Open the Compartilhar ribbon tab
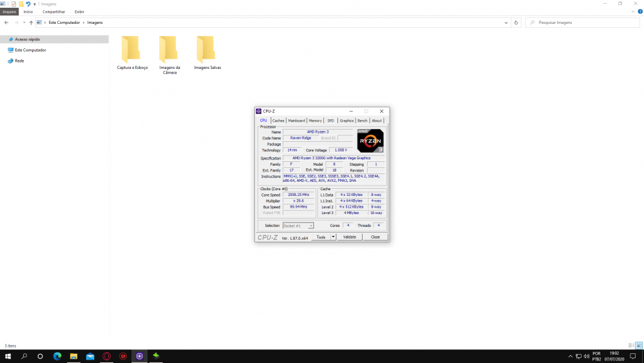The height and width of the screenshot is (363, 644). click(x=53, y=12)
